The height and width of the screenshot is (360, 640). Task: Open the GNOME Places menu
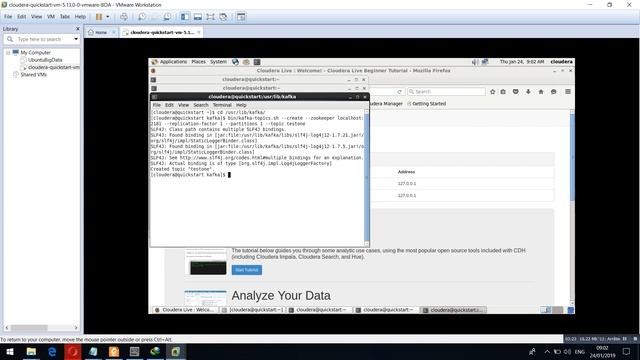pyautogui.click(x=198, y=62)
